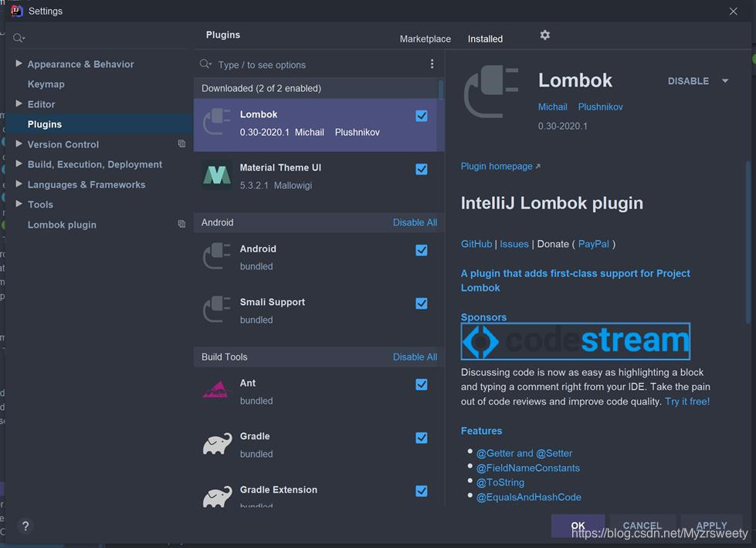Click the large Lombok plug icon in details
The image size is (756, 548).
(491, 92)
